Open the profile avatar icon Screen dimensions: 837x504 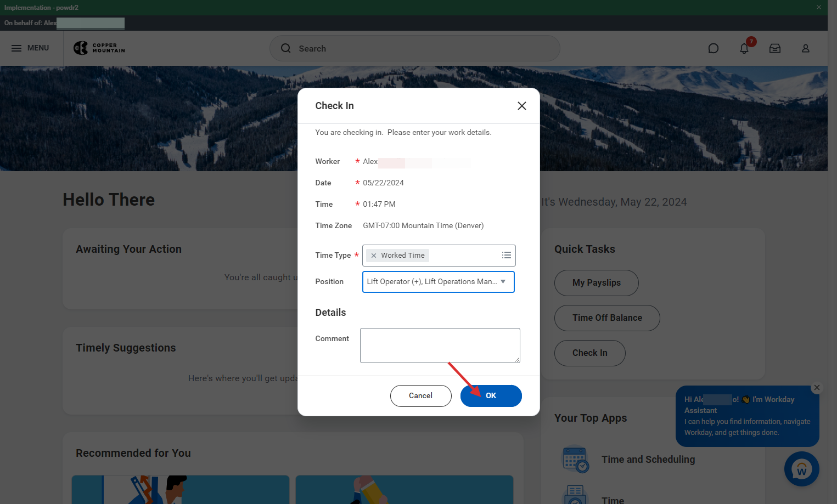coord(806,48)
